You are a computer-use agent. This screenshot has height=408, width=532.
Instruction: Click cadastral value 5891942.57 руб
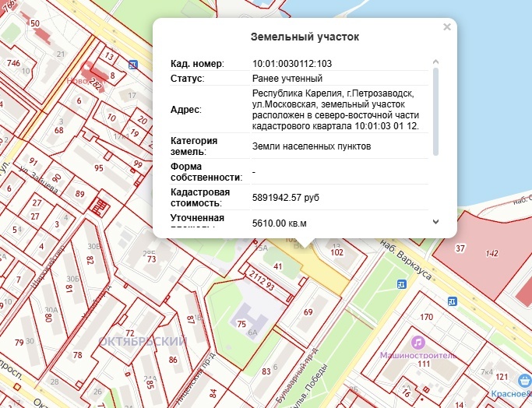(285, 198)
